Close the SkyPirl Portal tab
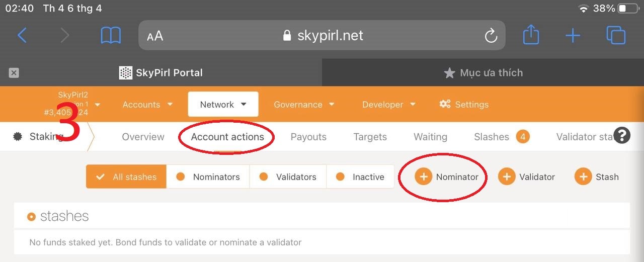The height and width of the screenshot is (262, 644). [x=14, y=73]
